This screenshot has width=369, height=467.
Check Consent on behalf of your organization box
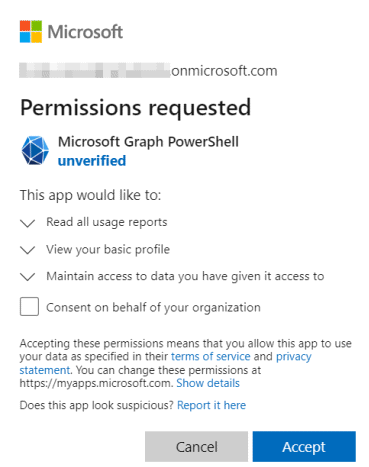tap(29, 306)
